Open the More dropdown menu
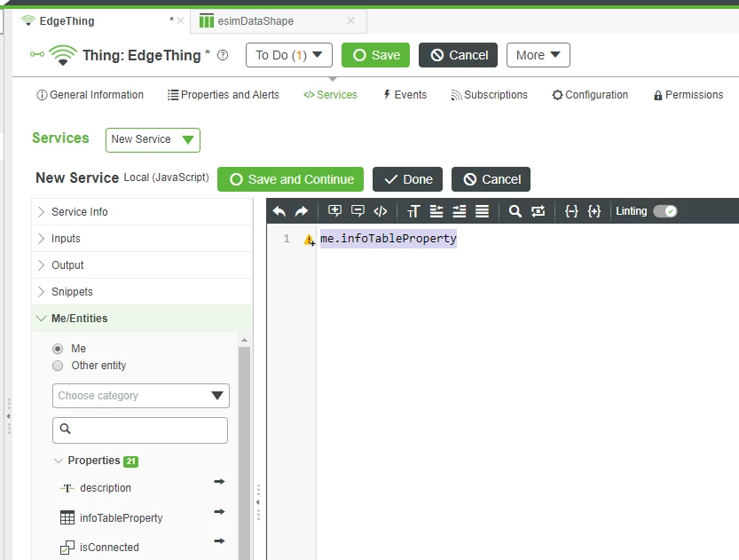Image resolution: width=739 pixels, height=560 pixels. pos(539,55)
